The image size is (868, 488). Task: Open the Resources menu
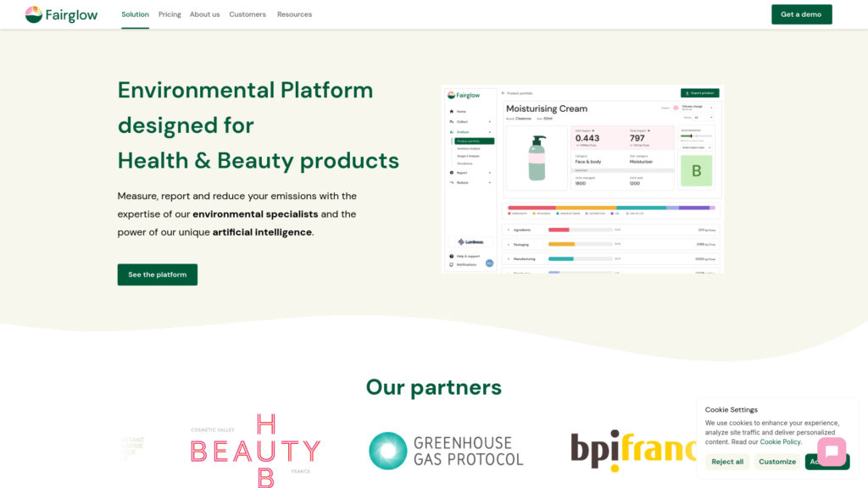[x=294, y=14]
